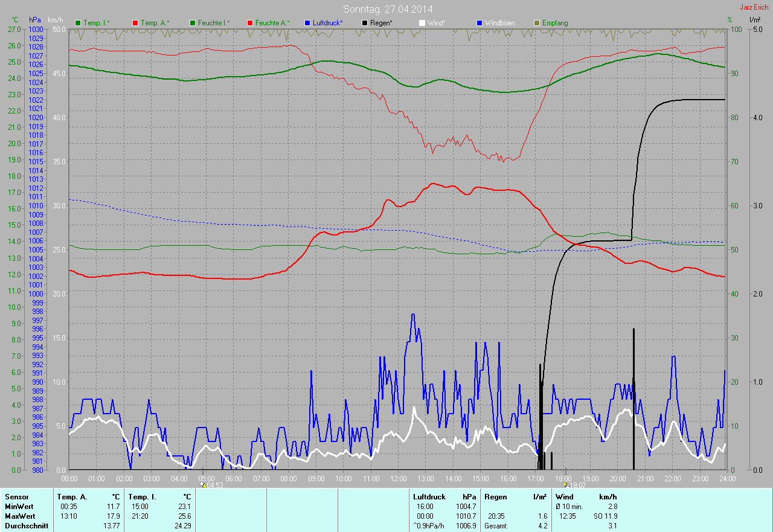This screenshot has height=532, width=773.
Task: Click the "Sensor" header in the stats table
Action: click(x=16, y=497)
